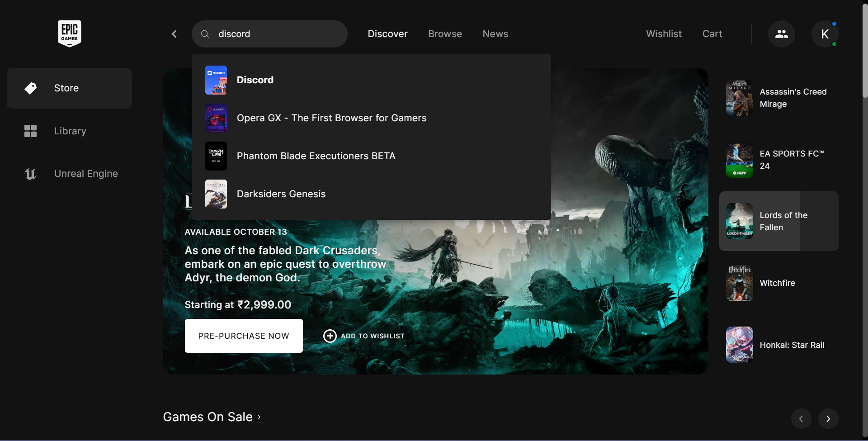Screen dimensions: 868x441
Task: Open the Games On Sale heading link
Action: tap(208, 417)
